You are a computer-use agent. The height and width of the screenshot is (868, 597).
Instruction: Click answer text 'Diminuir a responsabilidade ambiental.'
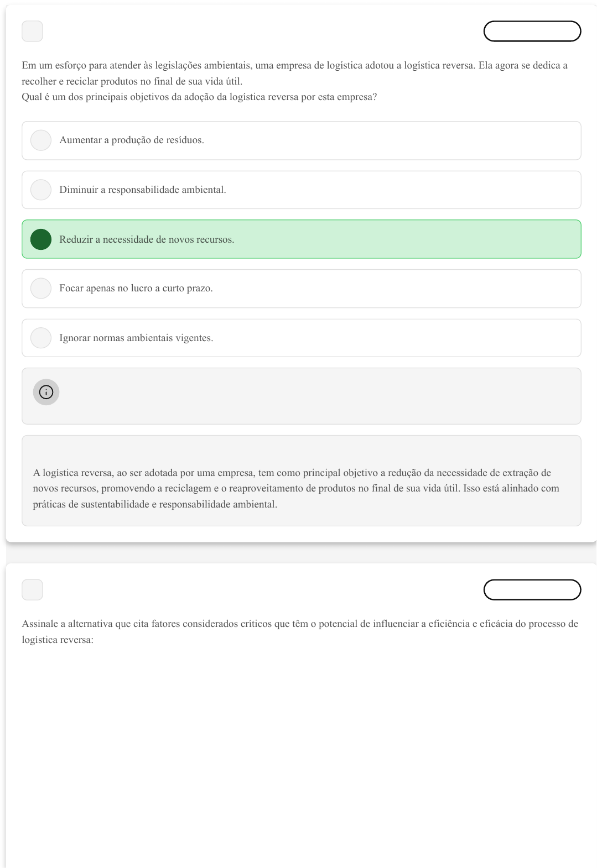[x=143, y=190]
